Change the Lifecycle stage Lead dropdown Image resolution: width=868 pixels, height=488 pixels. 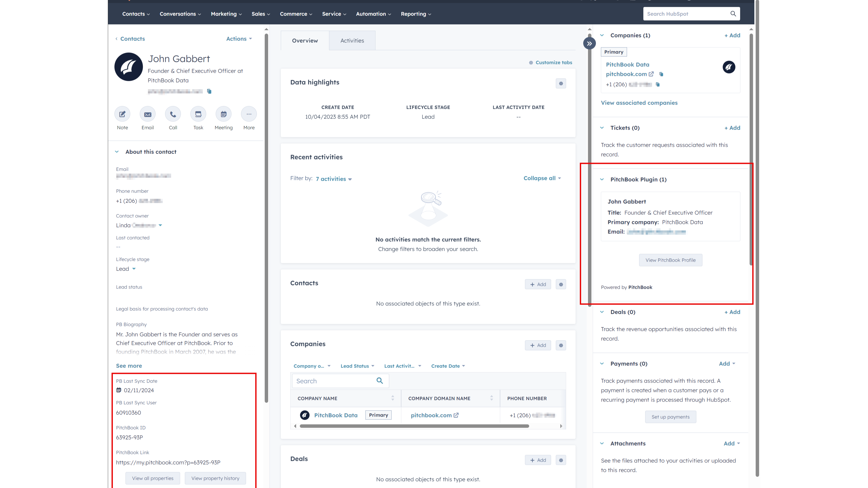pos(126,269)
